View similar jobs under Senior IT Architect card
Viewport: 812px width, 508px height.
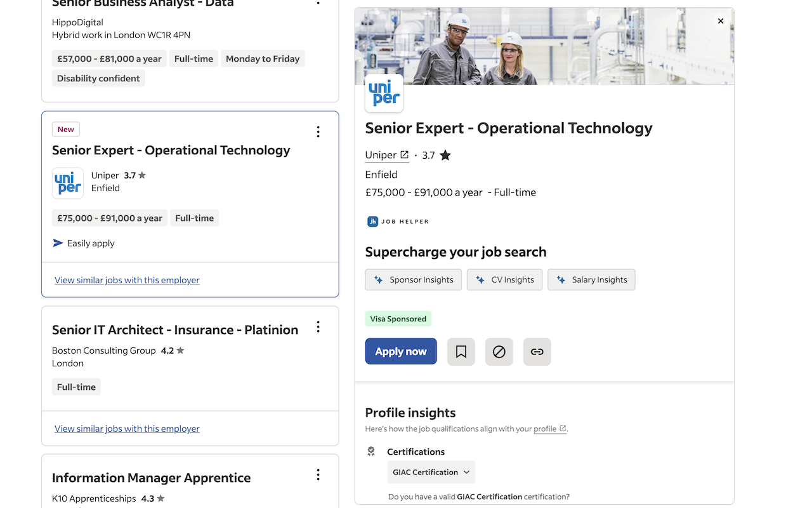tap(127, 429)
